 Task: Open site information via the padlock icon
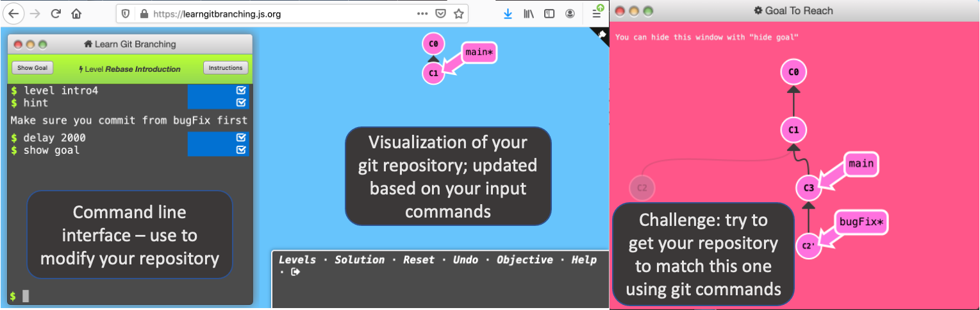coord(144,13)
